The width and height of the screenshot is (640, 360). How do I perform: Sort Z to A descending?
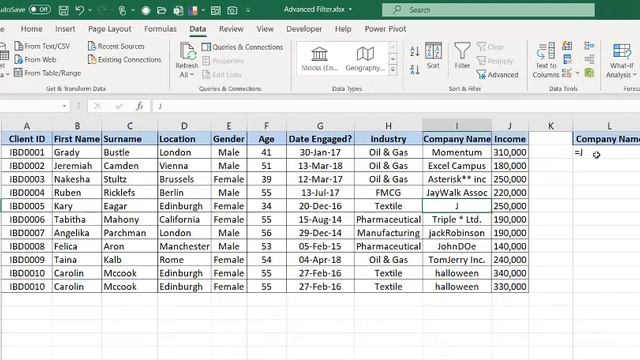(x=415, y=70)
